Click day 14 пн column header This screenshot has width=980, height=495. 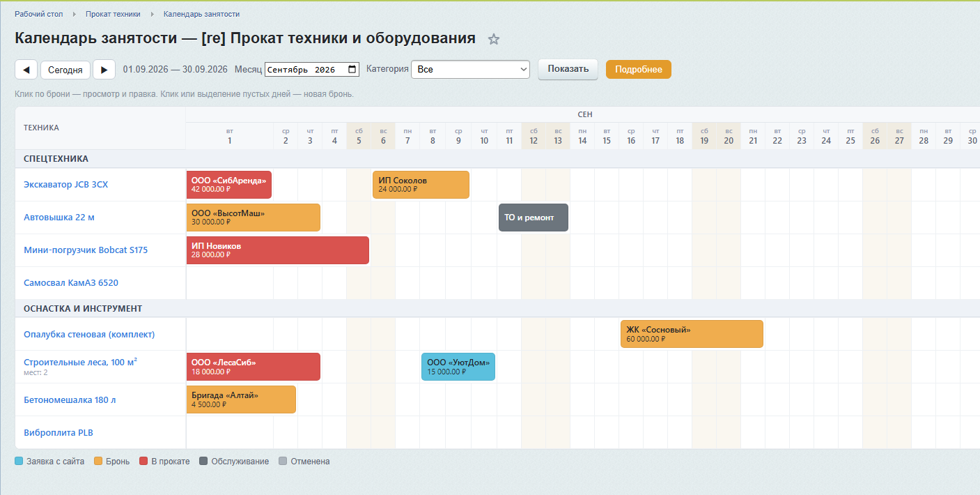pos(582,136)
